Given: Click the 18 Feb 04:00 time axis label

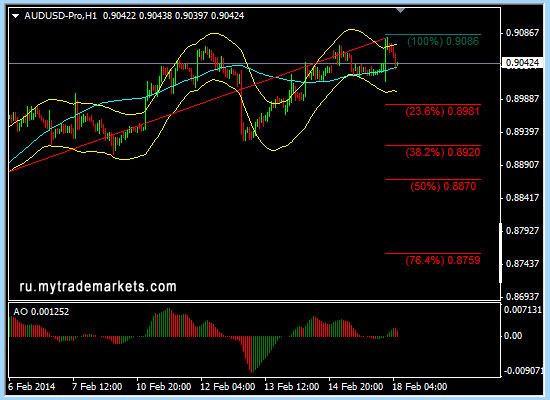Looking at the screenshot, I should pos(420,387).
